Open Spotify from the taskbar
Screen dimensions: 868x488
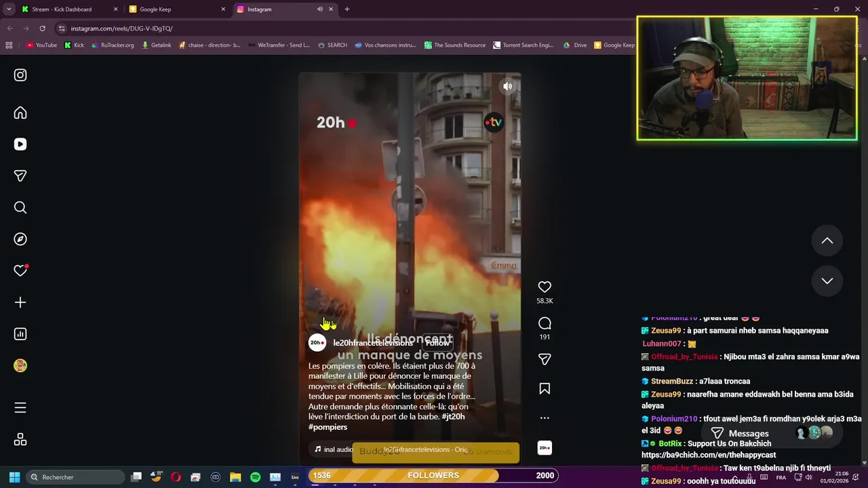pos(255,477)
